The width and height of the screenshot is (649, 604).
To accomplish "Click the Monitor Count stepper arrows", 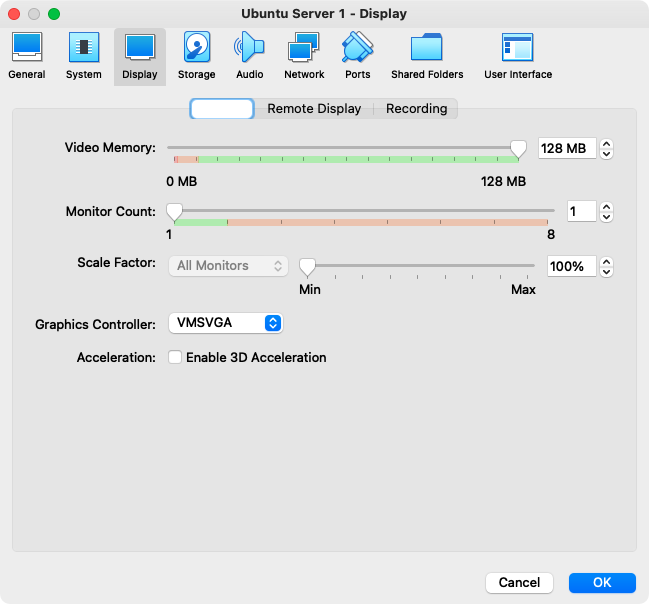I will [x=607, y=212].
